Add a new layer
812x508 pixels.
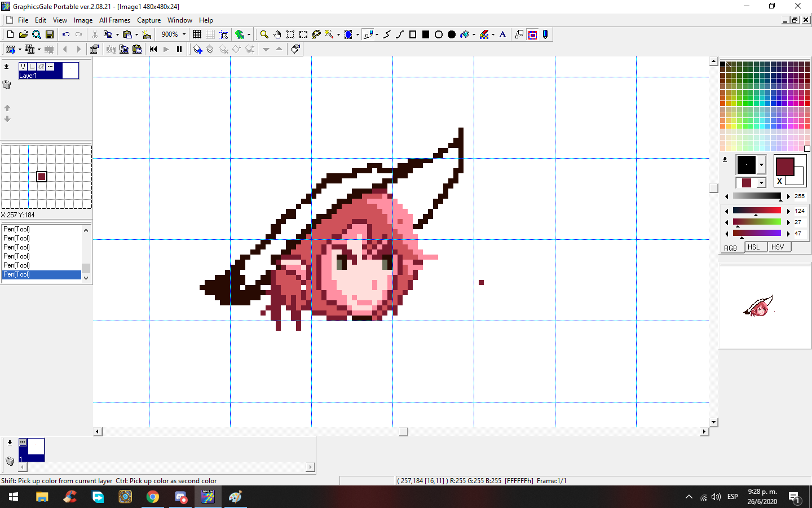pos(197,49)
